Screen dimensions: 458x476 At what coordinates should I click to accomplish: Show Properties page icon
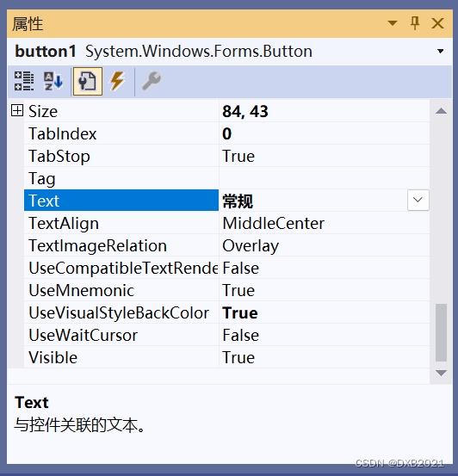click(x=88, y=82)
